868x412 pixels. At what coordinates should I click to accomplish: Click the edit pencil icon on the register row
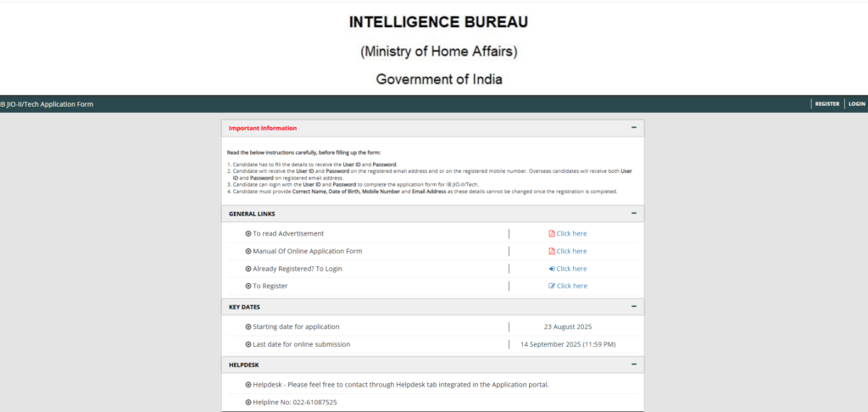(x=551, y=286)
